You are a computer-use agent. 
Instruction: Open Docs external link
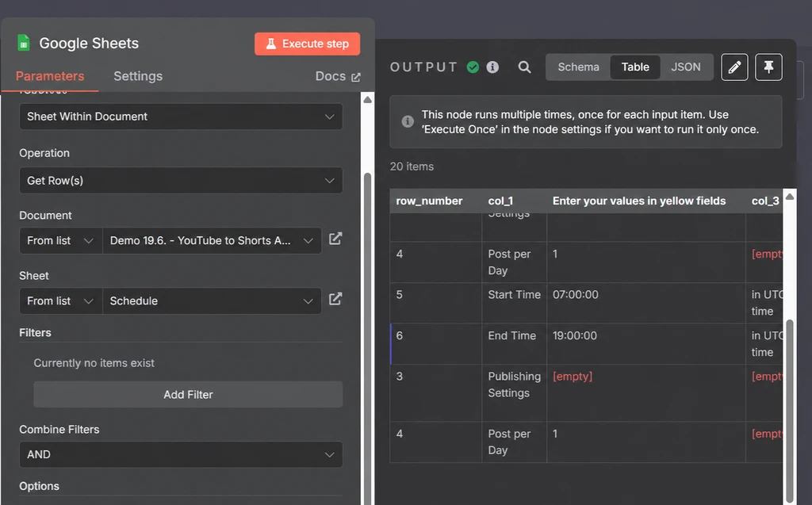[x=338, y=76]
